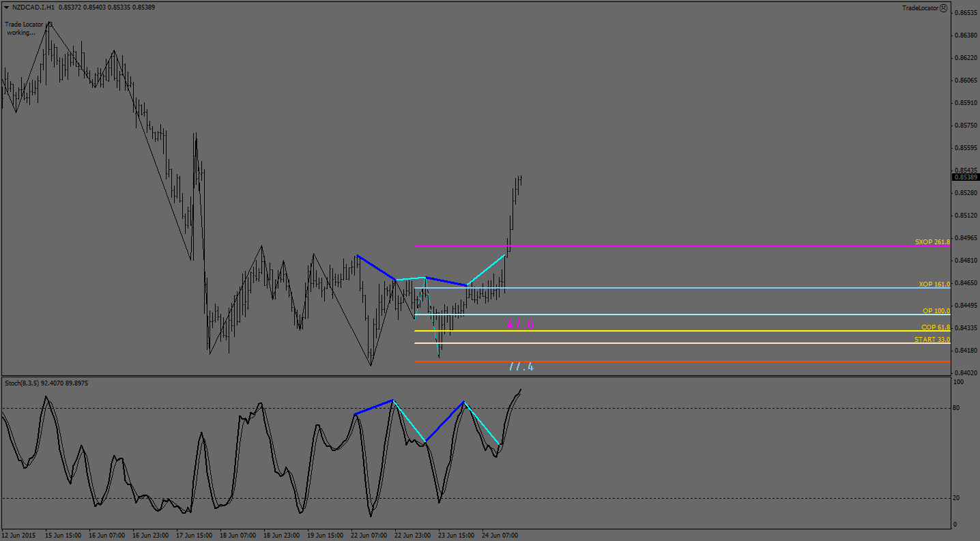This screenshot has width=980, height=541.
Task: Click the yellow COP 61.8 label
Action: tap(935, 327)
